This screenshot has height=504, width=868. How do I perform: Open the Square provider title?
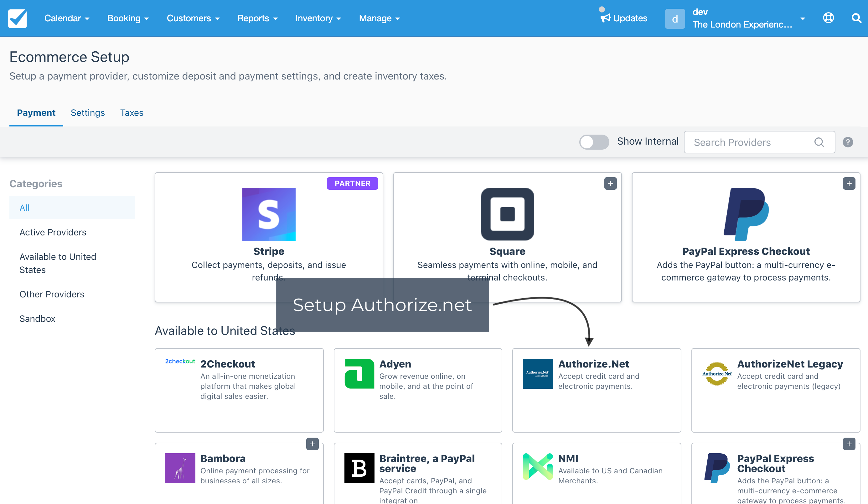[x=507, y=251]
